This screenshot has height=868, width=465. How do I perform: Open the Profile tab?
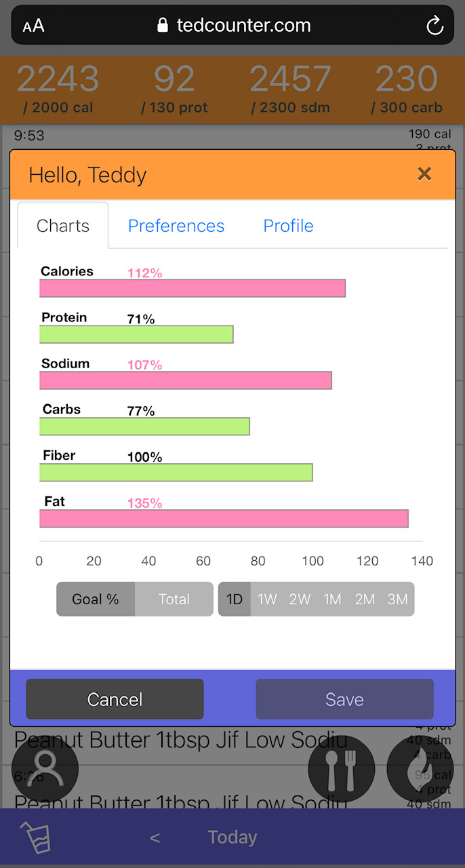(x=288, y=226)
